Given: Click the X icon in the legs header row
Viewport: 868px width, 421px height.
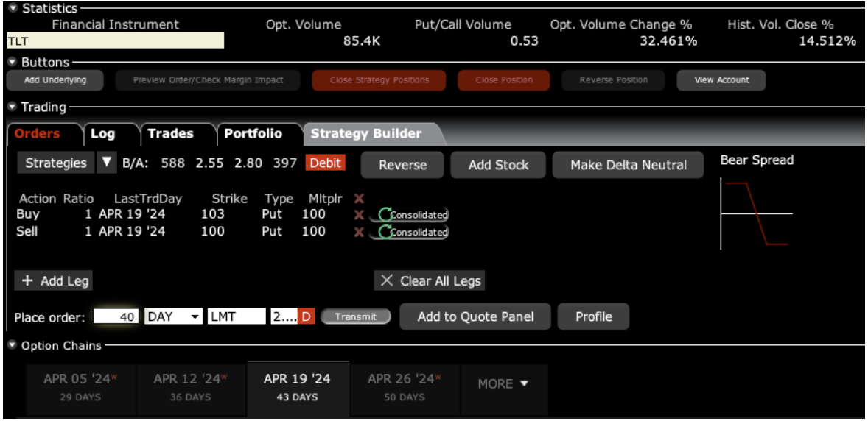Looking at the screenshot, I should pos(359,199).
